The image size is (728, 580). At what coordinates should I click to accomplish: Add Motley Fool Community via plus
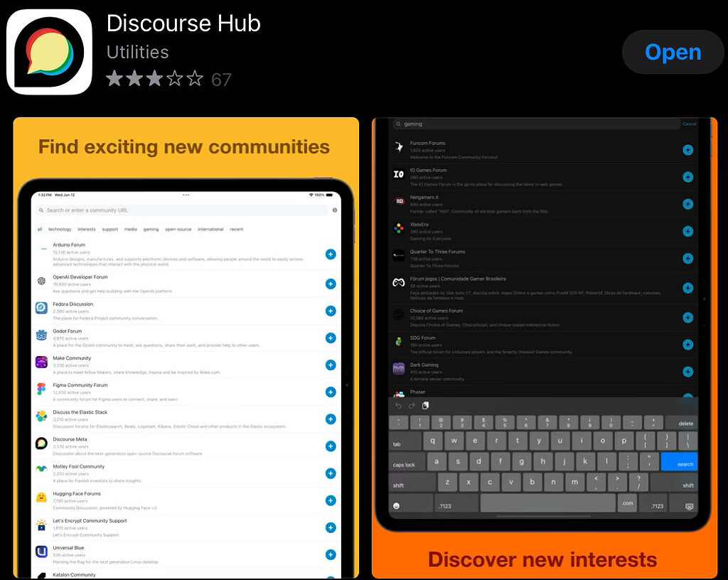[331, 473]
